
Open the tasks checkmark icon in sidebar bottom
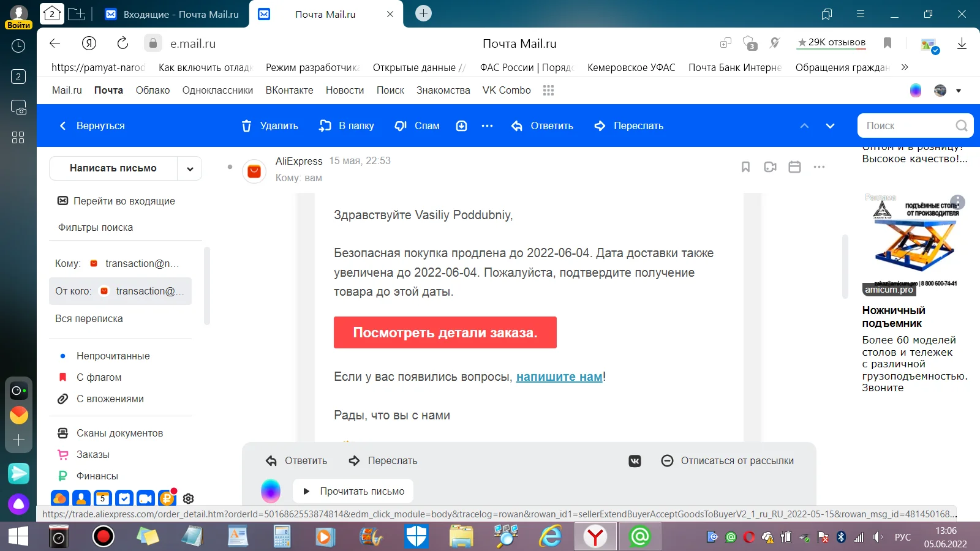pyautogui.click(x=124, y=499)
